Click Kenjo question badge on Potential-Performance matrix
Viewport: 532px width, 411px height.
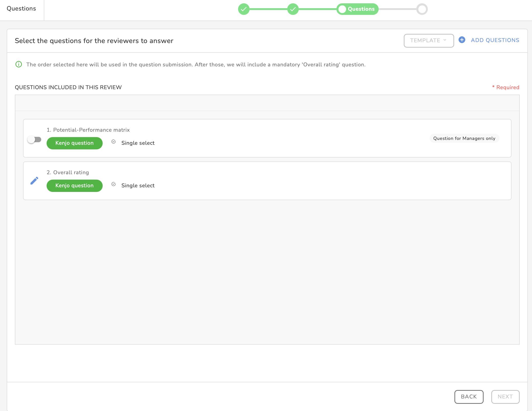point(75,143)
